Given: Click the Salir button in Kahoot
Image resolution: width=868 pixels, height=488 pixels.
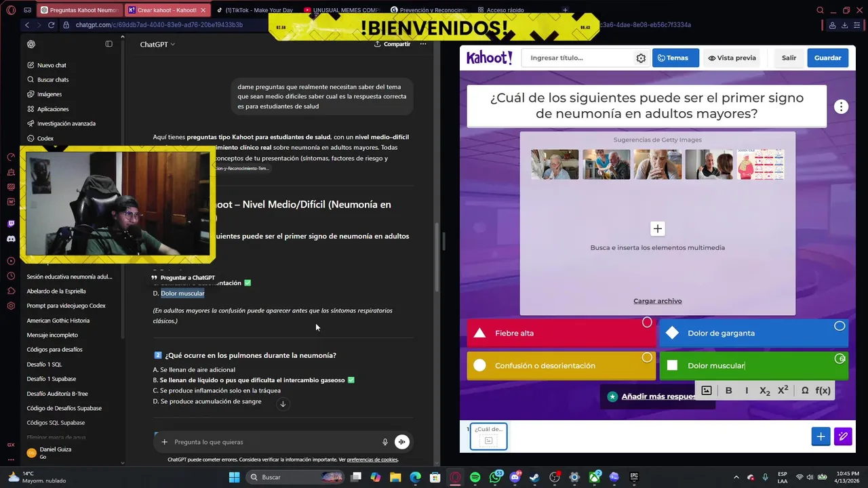Looking at the screenshot, I should [x=789, y=58].
